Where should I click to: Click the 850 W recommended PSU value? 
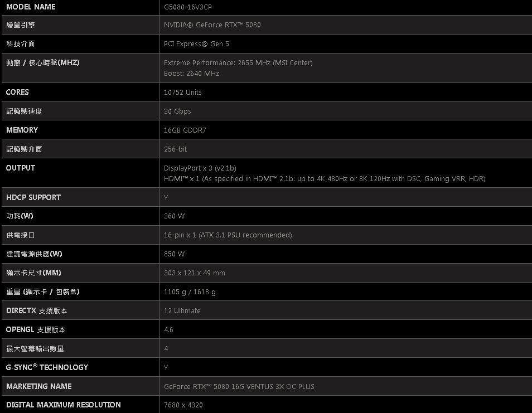(x=174, y=254)
